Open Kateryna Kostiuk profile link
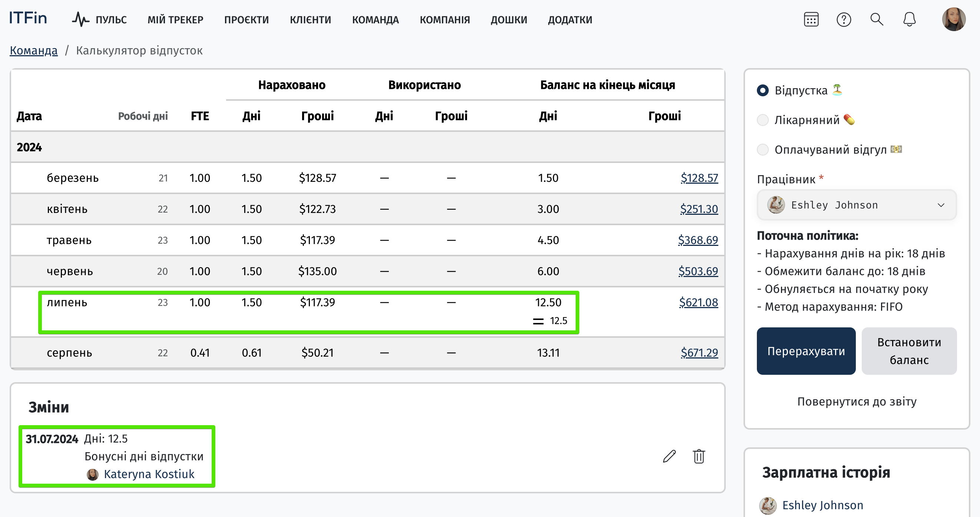This screenshot has height=517, width=980. click(x=149, y=474)
